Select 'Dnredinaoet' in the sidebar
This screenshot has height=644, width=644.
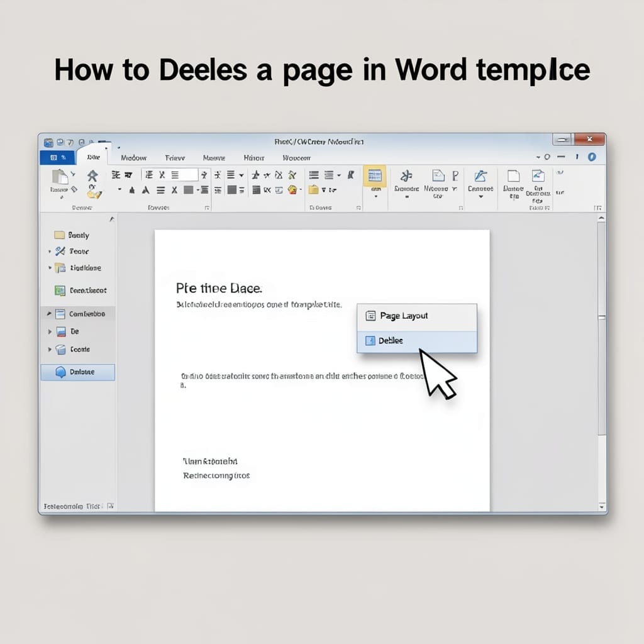pyautogui.click(x=88, y=291)
